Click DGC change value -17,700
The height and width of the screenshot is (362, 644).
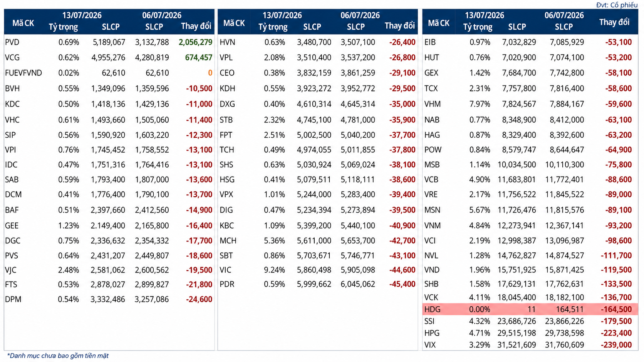click(199, 241)
